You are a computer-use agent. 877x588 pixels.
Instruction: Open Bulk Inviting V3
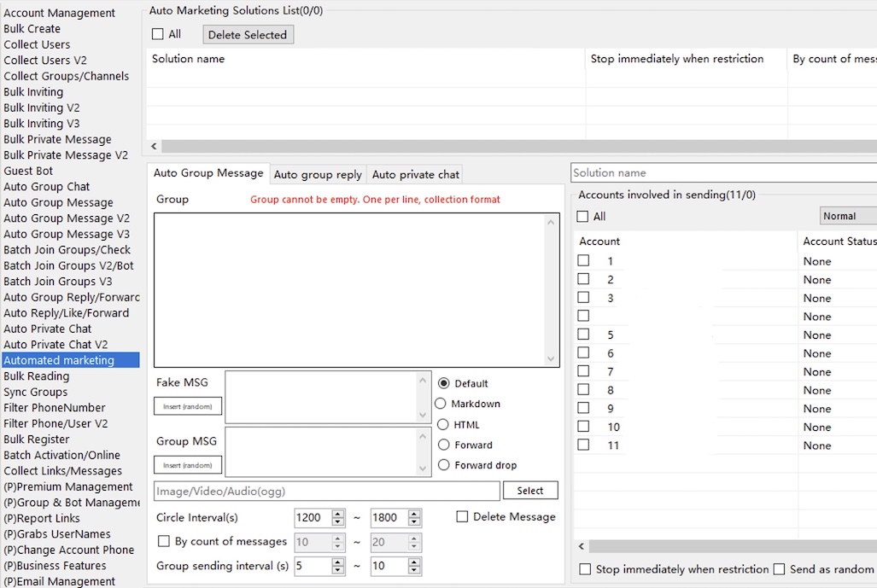41,124
